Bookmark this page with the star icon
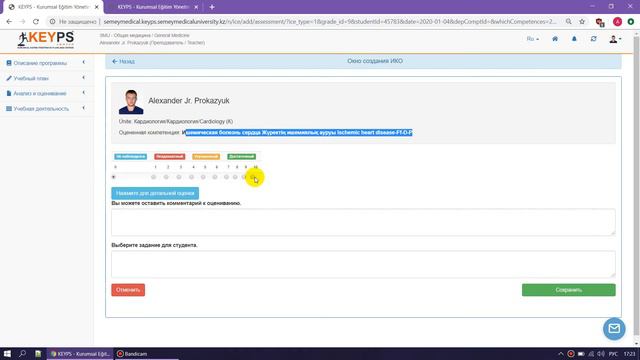 (x=582, y=22)
